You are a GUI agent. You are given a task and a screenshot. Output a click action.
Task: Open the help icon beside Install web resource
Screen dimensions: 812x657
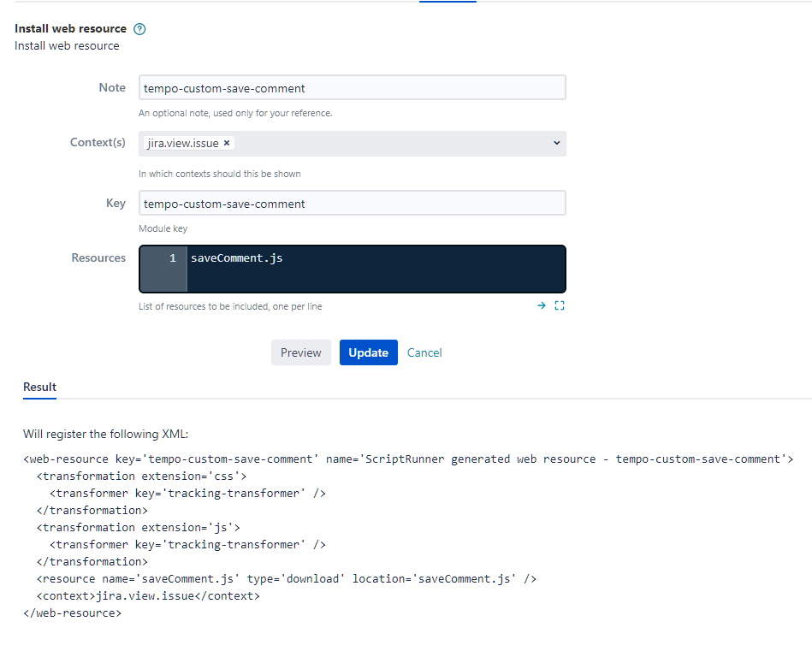(x=139, y=29)
